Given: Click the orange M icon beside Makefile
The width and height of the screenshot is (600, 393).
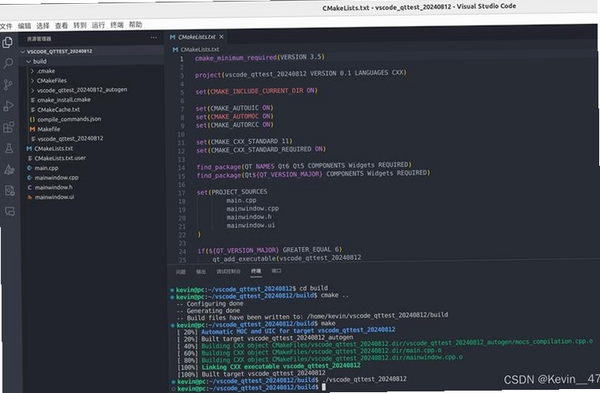Looking at the screenshot, I should [x=33, y=129].
